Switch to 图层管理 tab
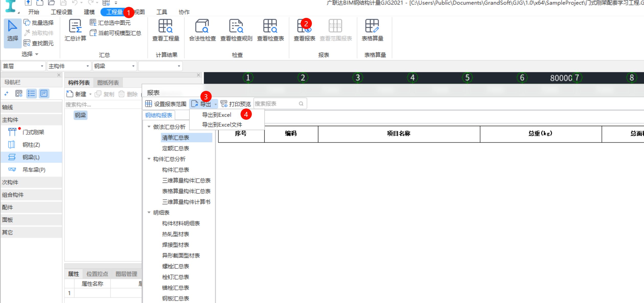The height and width of the screenshot is (303, 644). pos(126,274)
